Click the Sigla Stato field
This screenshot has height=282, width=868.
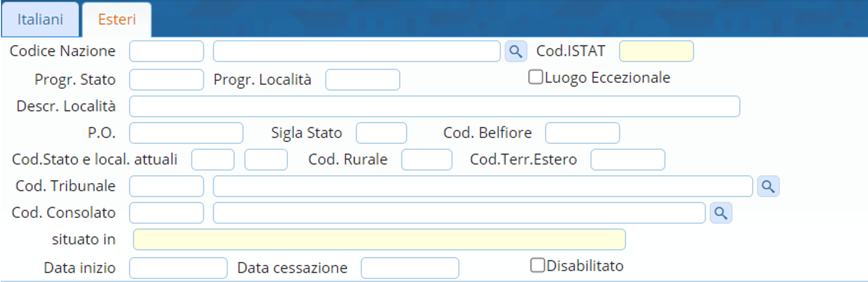coord(381,133)
